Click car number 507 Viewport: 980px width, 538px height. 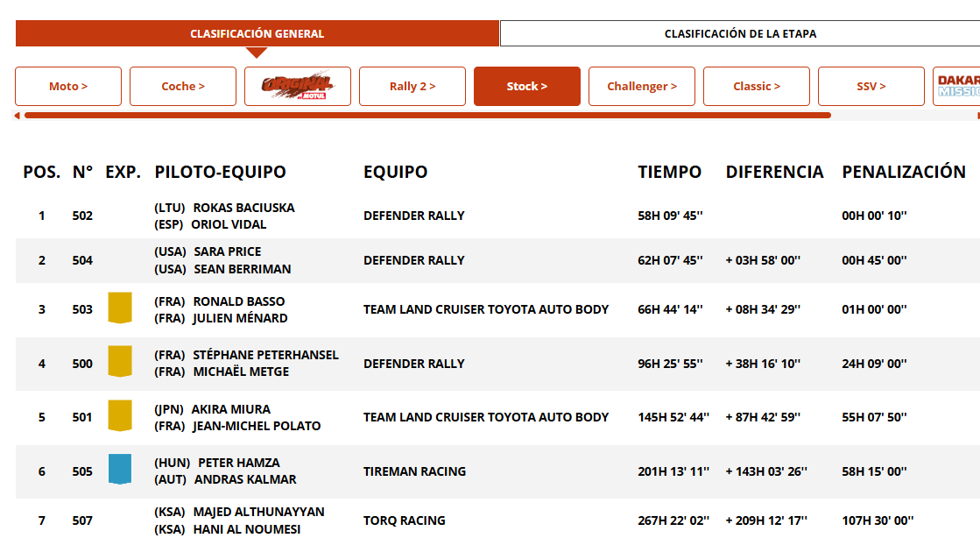[x=82, y=520]
